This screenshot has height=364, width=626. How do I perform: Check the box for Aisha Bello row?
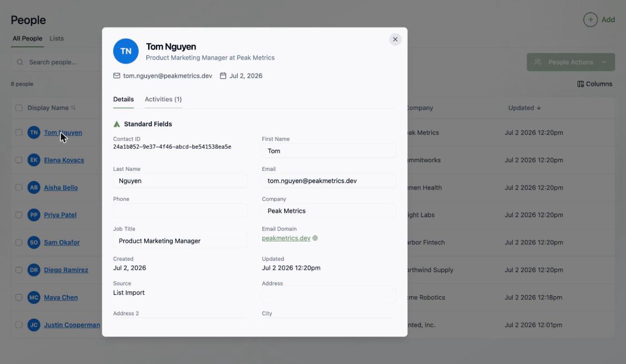[19, 187]
